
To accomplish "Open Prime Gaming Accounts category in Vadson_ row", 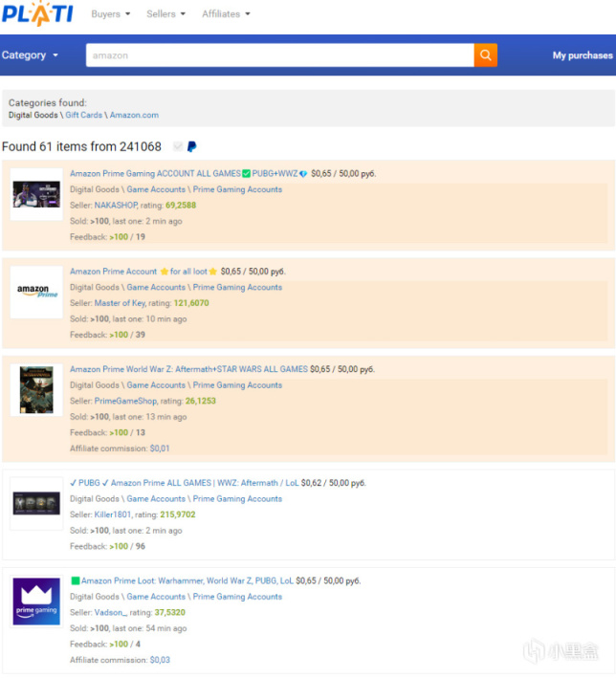I will (x=237, y=597).
